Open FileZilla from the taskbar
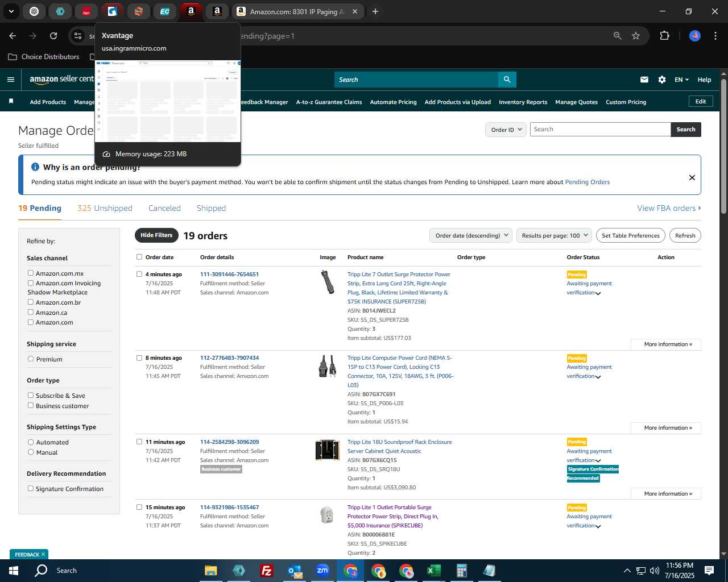 (x=266, y=571)
